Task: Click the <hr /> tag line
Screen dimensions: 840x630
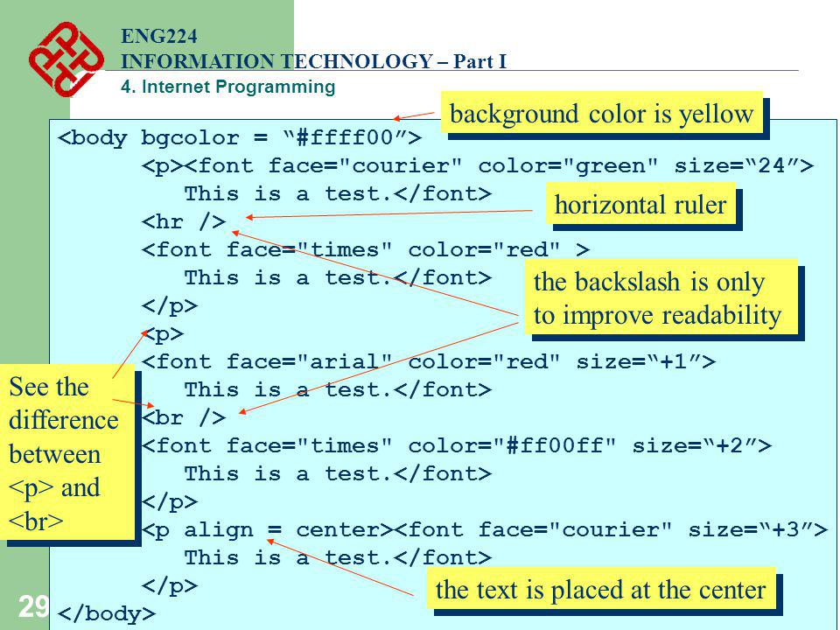Action: coord(184,221)
